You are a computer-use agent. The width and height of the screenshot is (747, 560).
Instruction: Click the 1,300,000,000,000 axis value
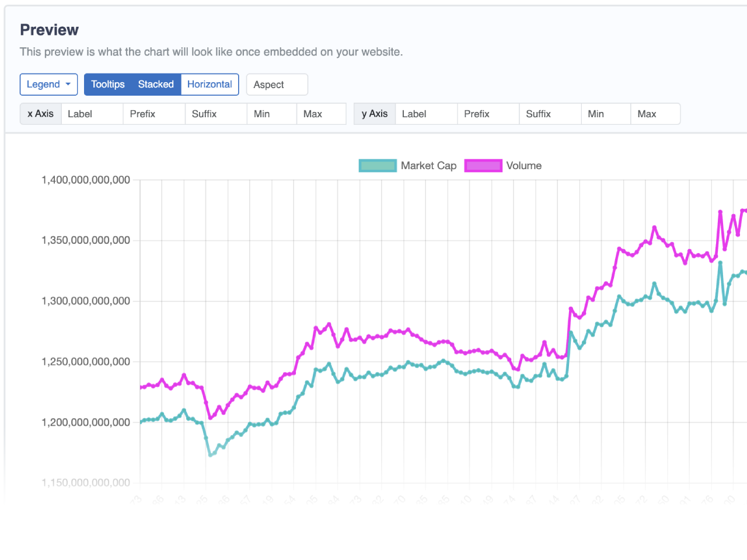[86, 301]
